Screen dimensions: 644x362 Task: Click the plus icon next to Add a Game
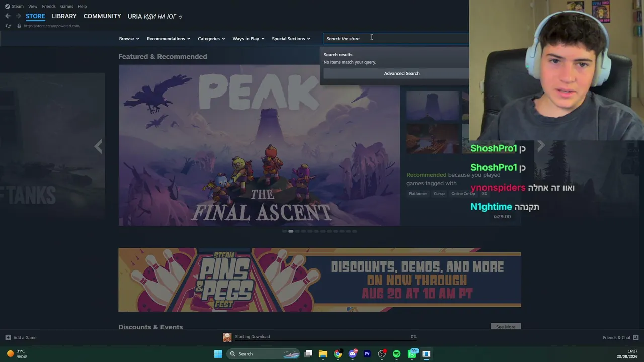tap(8, 338)
